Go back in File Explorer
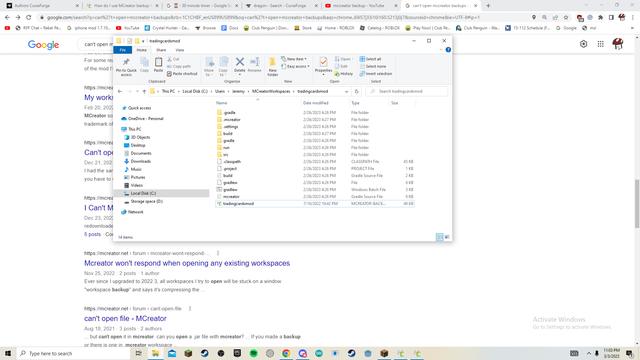The width and height of the screenshot is (640, 360). point(120,91)
